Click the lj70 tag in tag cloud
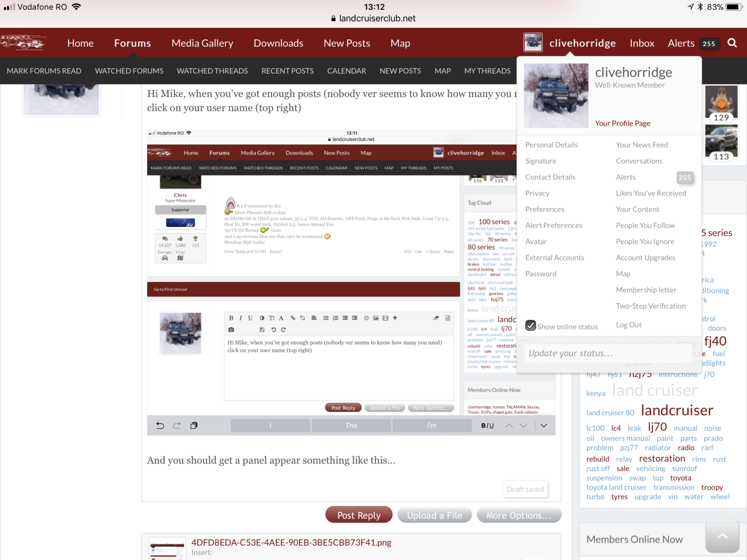This screenshot has width=747, height=560. point(657,427)
